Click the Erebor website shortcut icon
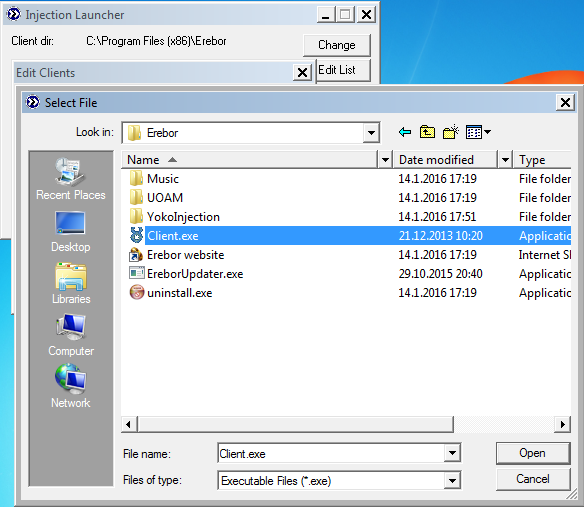The image size is (584, 507). 136,255
